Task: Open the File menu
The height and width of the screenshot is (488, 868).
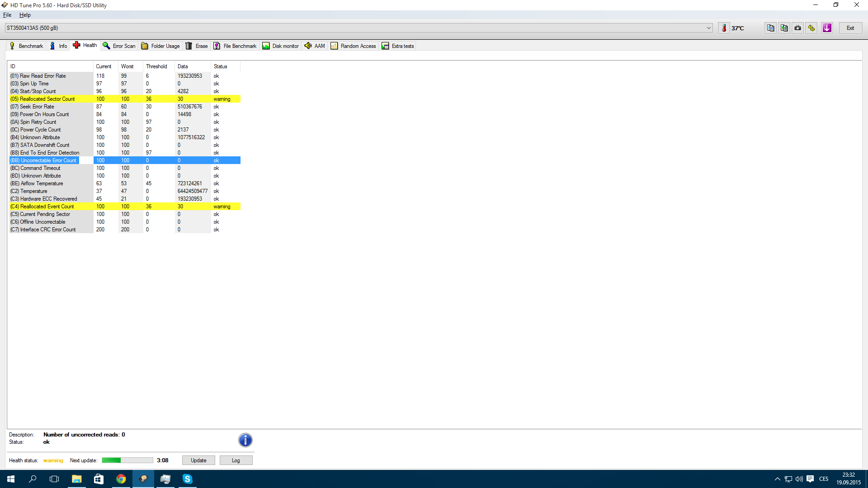Action: [7, 15]
